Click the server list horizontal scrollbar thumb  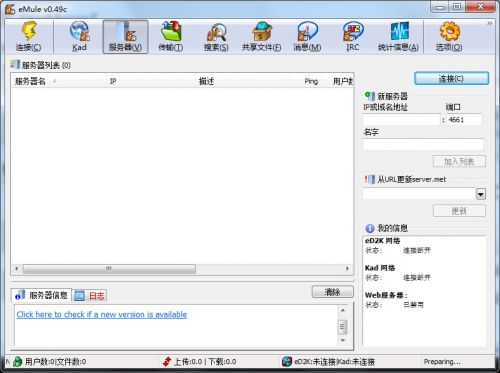point(109,269)
